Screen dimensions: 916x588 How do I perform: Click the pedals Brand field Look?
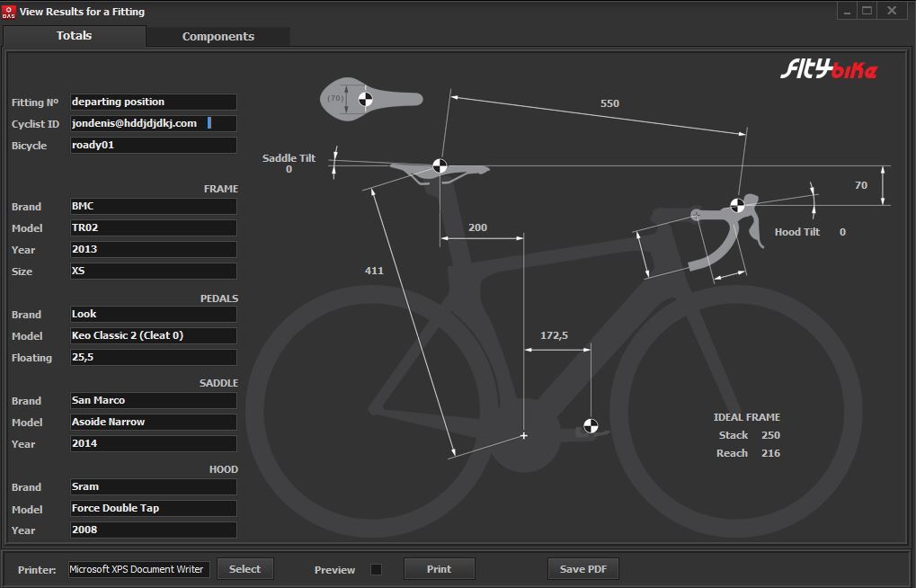154,315
